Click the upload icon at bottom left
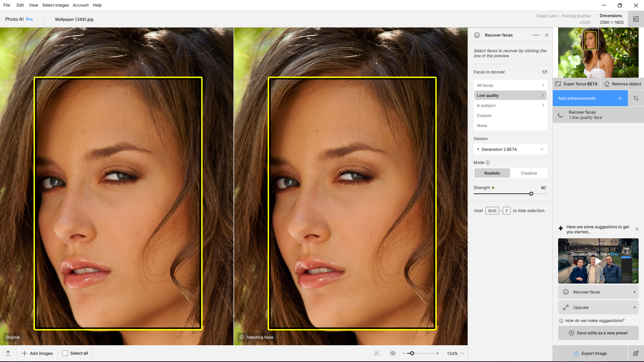644x362 pixels. click(8, 353)
